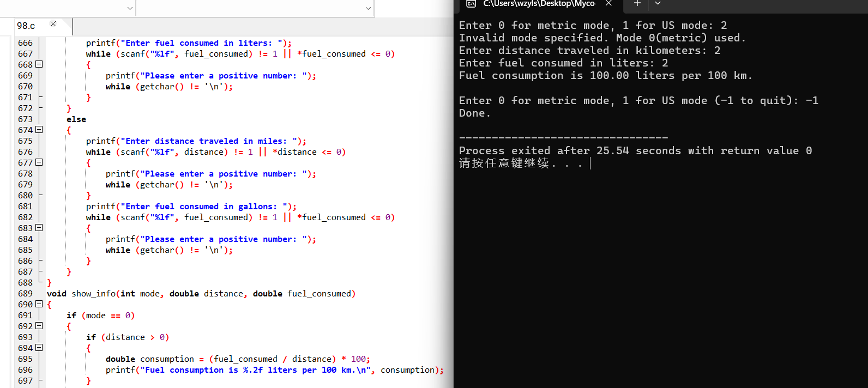
Task: Collapse the code block at line 677
Action: click(39, 162)
